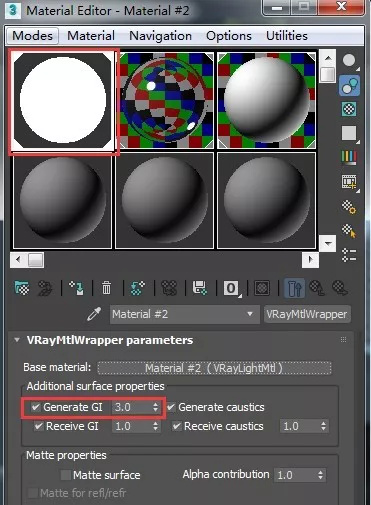Screen dimensions: 371x505
Task: Toggle the checkered Background icon
Action: pyautogui.click(x=349, y=109)
